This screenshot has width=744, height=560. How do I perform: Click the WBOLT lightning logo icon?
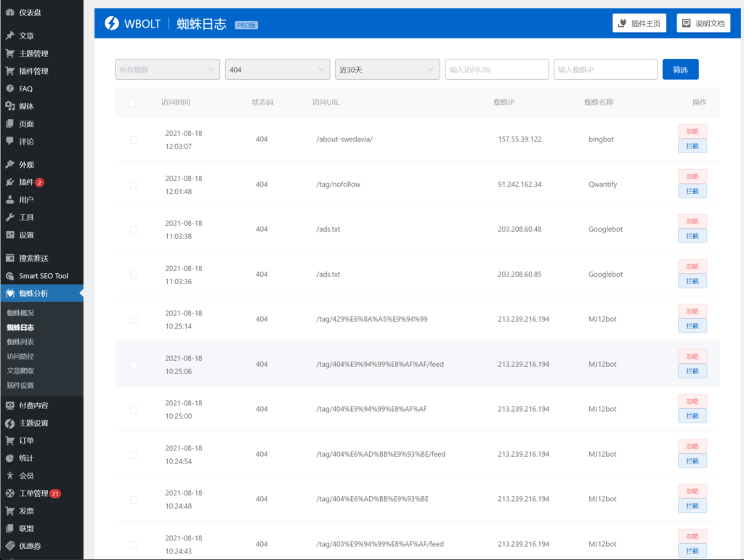pyautogui.click(x=111, y=23)
